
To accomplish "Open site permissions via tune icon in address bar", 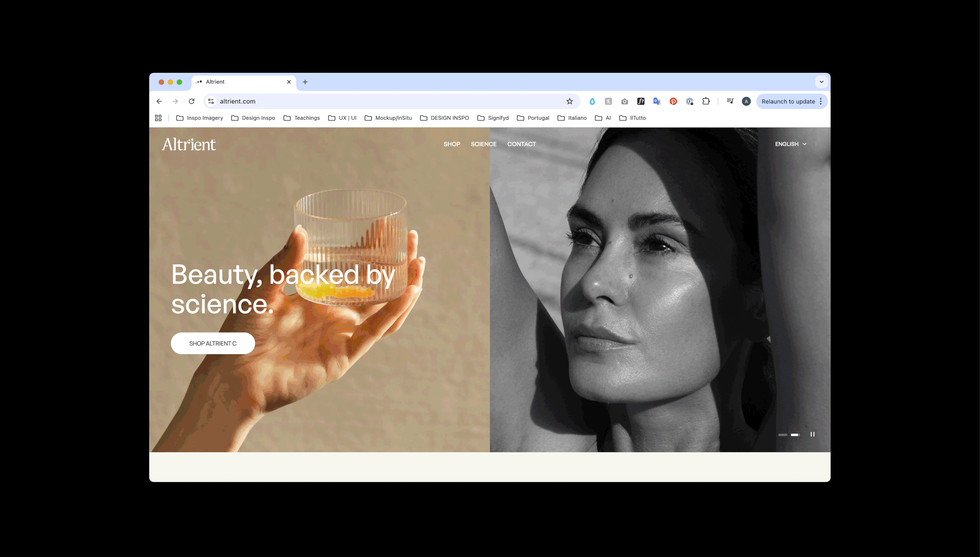I will [x=211, y=101].
